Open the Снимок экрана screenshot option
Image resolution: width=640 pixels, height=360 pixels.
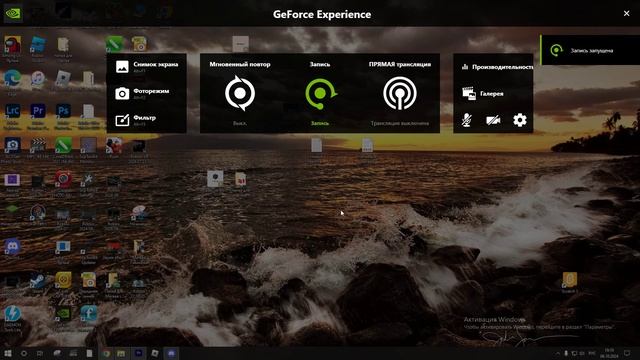tap(147, 67)
